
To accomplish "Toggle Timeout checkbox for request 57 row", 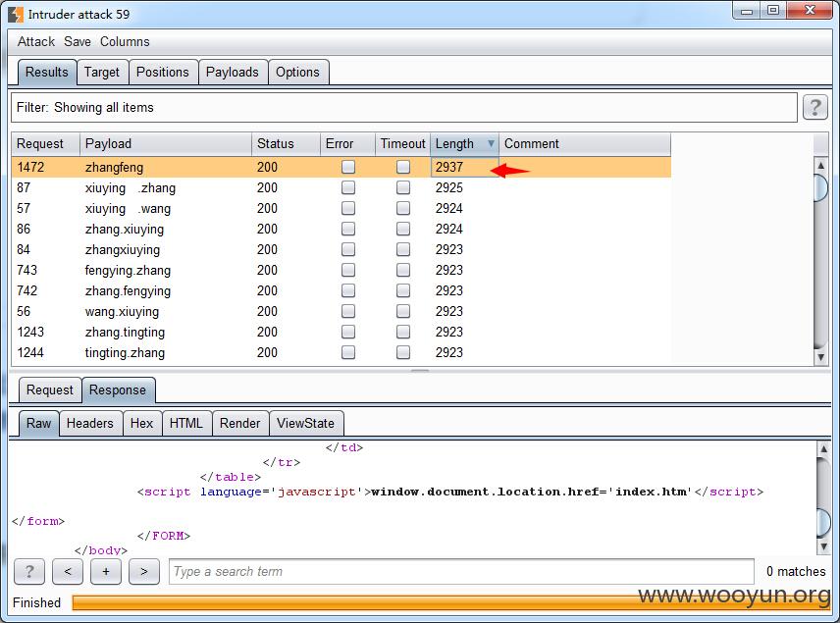I will [x=403, y=208].
